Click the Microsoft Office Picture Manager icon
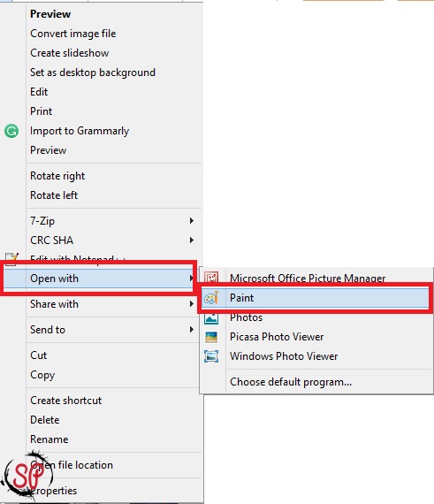The width and height of the screenshot is (434, 504). tap(211, 278)
